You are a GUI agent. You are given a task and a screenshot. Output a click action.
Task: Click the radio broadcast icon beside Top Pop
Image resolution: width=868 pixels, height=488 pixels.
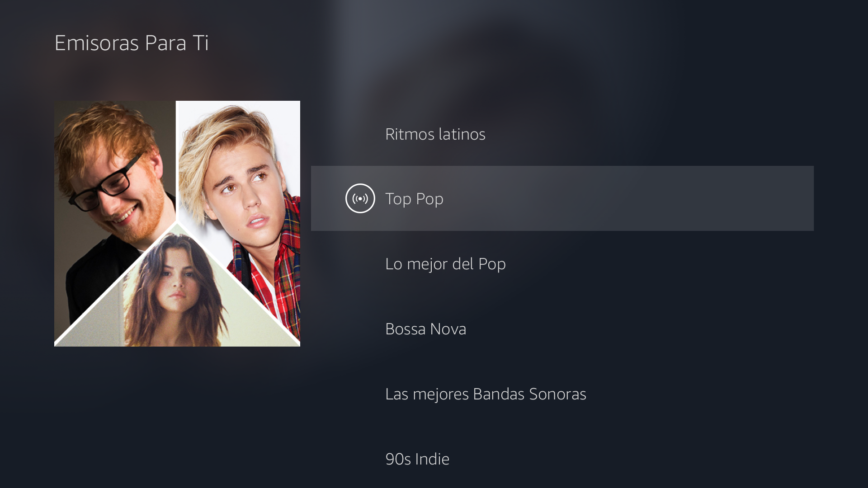coord(360,198)
